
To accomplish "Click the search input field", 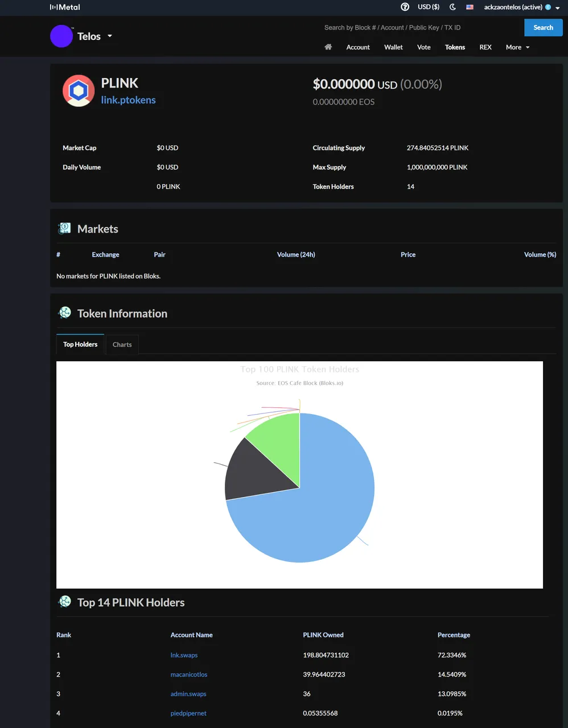I will click(421, 27).
